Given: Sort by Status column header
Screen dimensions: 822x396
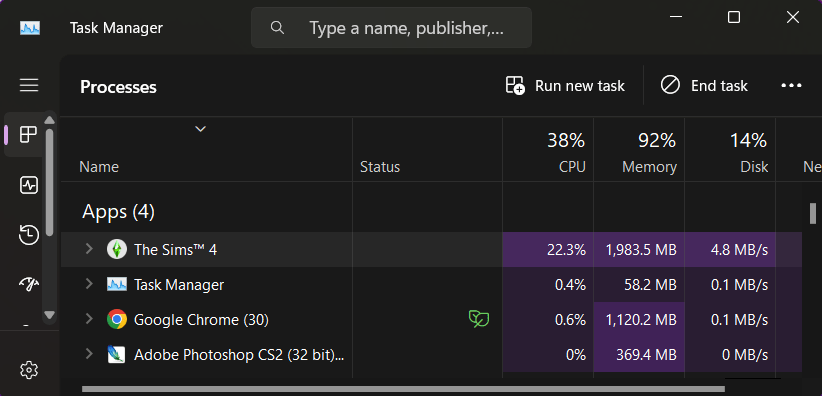Looking at the screenshot, I should point(380,167).
